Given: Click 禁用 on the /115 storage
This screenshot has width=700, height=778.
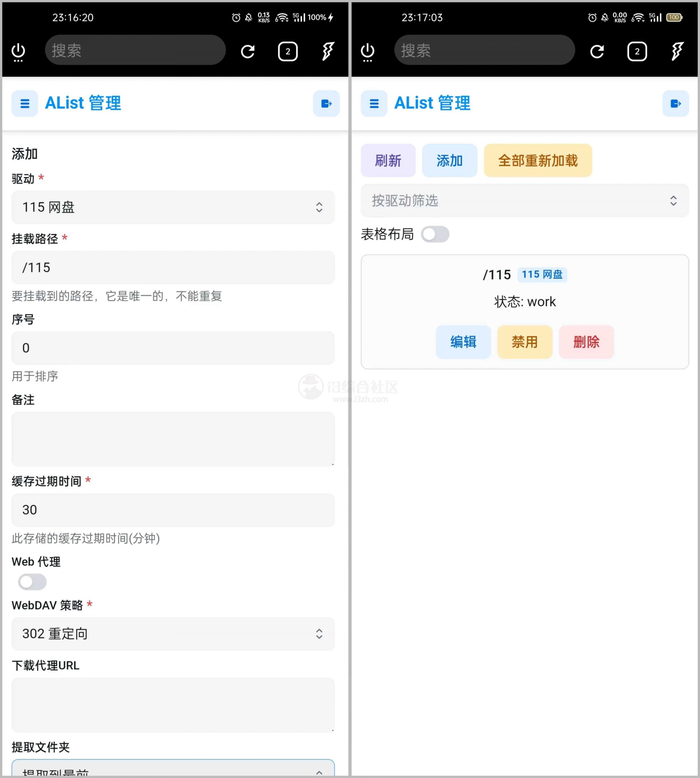Looking at the screenshot, I should (x=525, y=342).
